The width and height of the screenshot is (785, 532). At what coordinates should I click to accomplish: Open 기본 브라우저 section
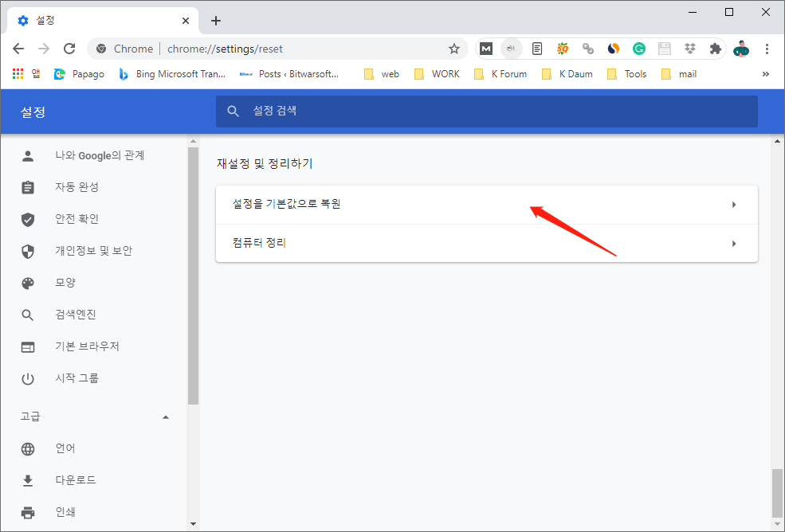(x=93, y=346)
